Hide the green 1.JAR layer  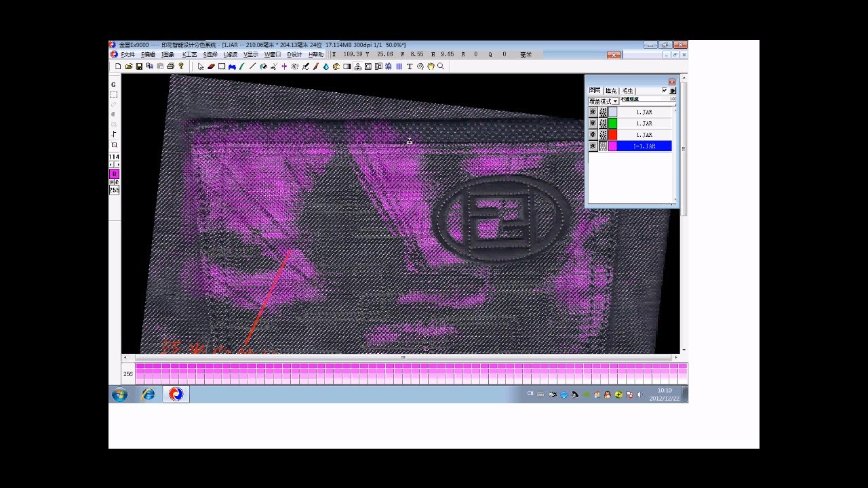593,123
